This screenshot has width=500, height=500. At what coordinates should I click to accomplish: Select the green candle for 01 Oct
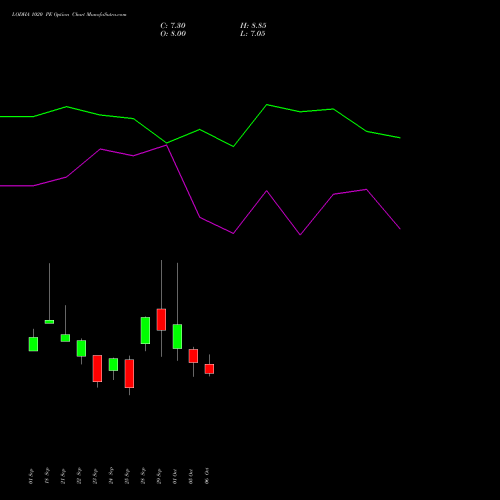point(177,336)
